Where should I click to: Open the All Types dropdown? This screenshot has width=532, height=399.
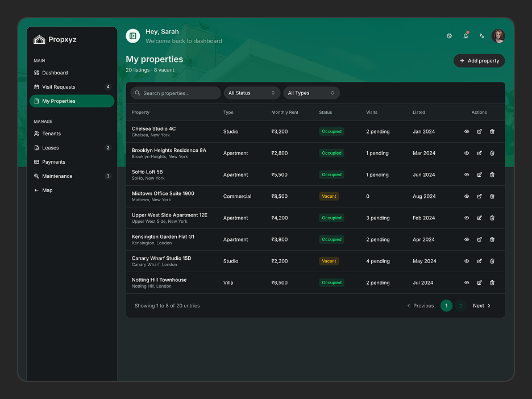coord(311,93)
